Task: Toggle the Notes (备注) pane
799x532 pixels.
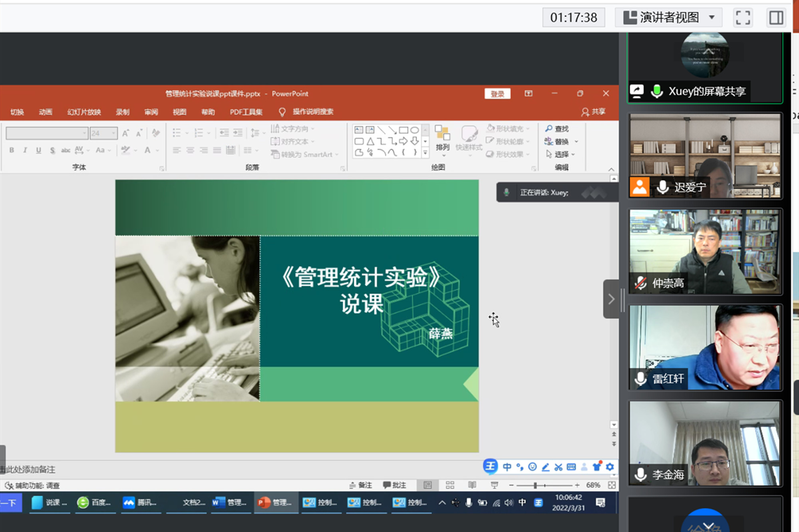Action: click(x=360, y=485)
